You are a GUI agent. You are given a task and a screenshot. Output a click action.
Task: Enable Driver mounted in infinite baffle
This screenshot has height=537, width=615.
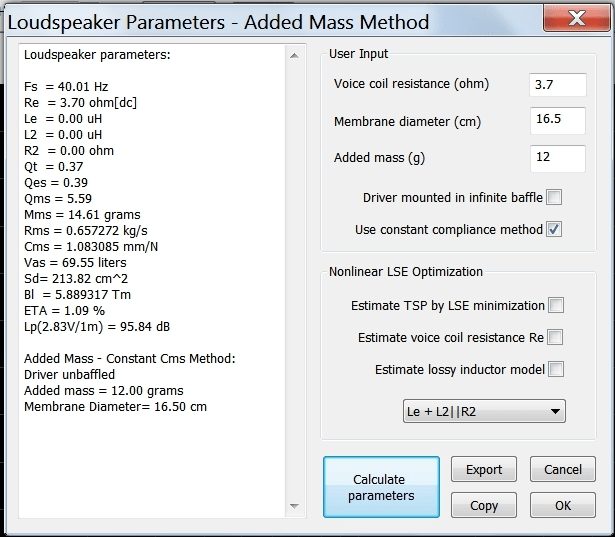pyautogui.click(x=554, y=197)
